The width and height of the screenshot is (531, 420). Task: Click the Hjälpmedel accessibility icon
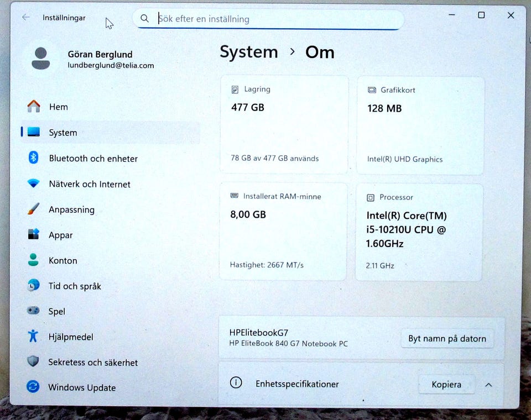33,336
